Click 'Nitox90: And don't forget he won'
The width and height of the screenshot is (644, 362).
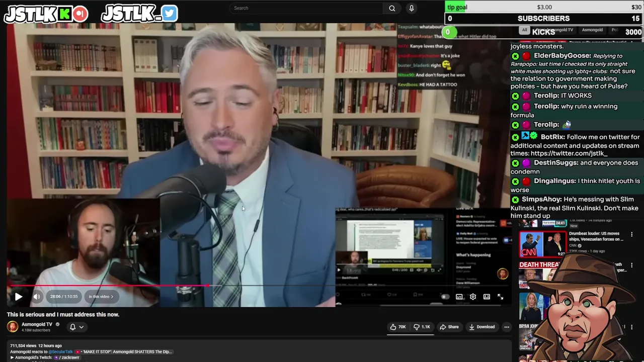tap(431, 75)
